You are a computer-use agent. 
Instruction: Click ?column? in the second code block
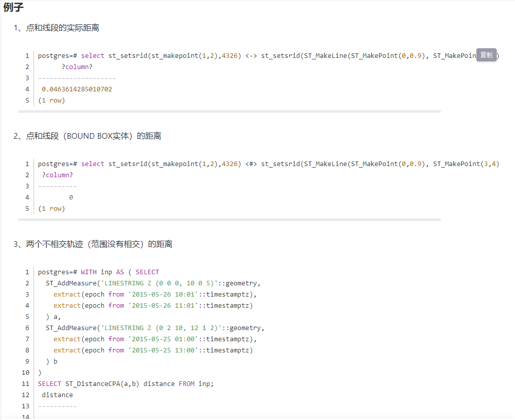coord(57,175)
